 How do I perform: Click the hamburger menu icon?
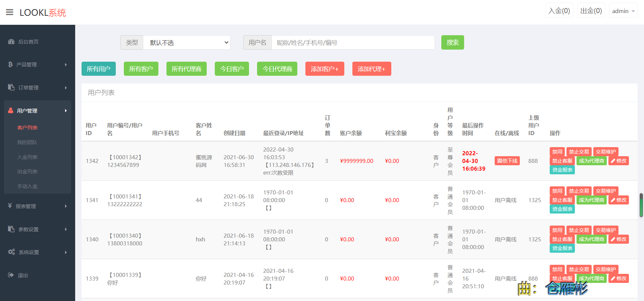point(10,12)
